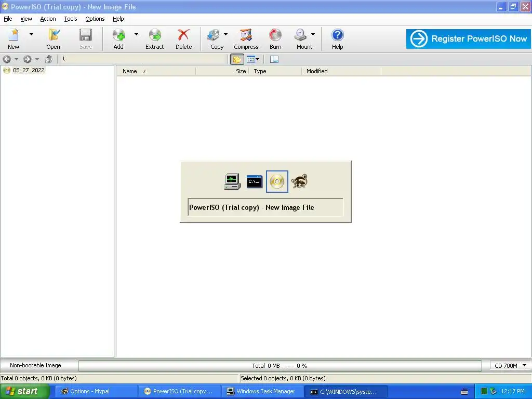Expand the dropdown arrow next to Add

click(136, 34)
